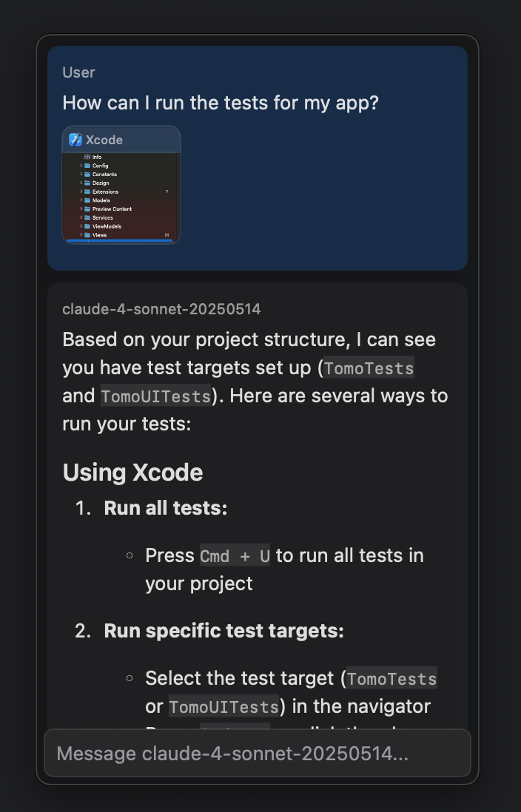Expand the Config folder chevron

[81, 166]
